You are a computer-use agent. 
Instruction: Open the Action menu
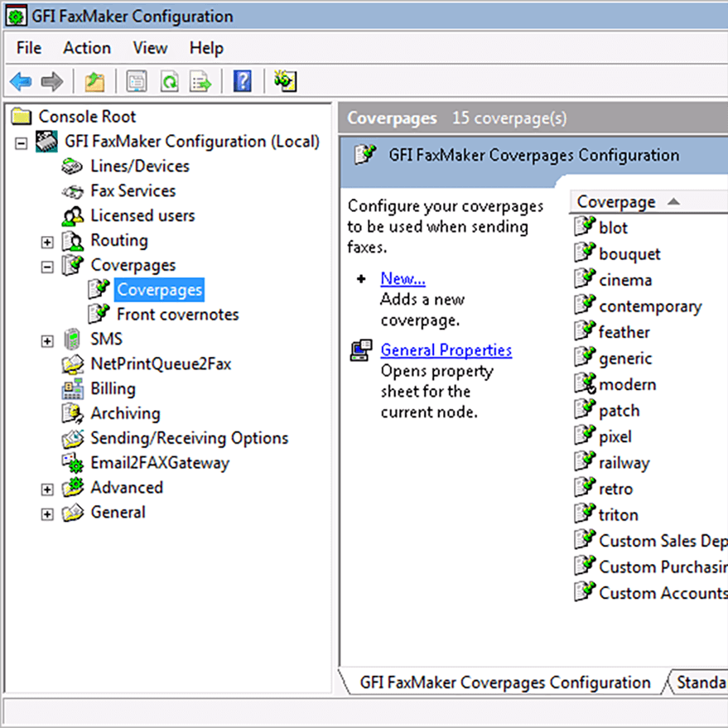point(86,48)
